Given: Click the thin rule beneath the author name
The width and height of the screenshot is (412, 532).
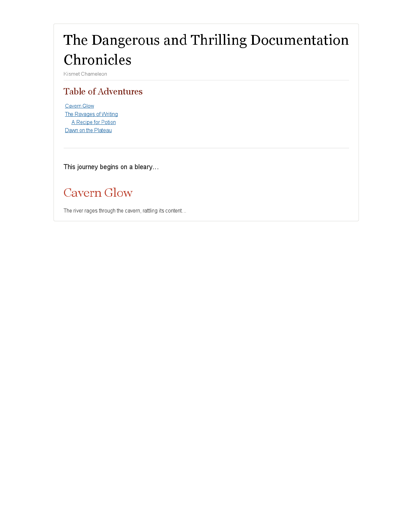Looking at the screenshot, I should [206, 80].
